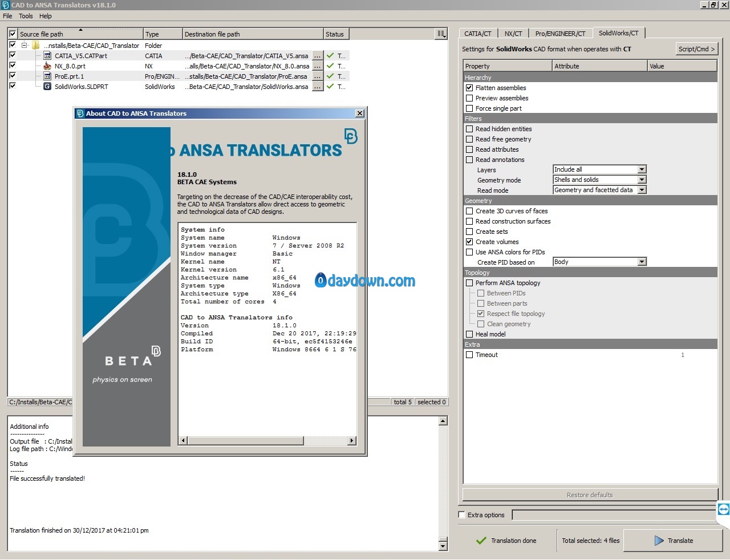Viewport: 730px width, 560px height.
Task: Click the ProE.prt.1 file icon
Action: 47,76
